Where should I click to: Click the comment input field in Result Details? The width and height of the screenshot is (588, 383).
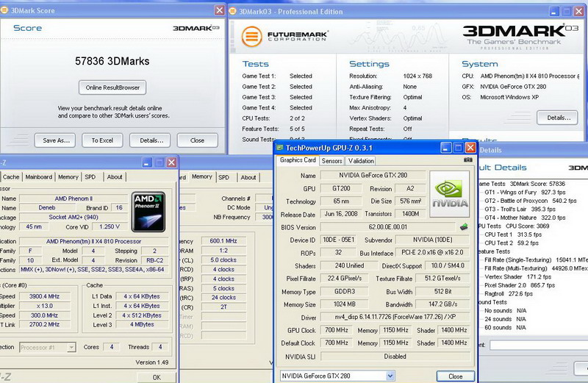(x=539, y=345)
